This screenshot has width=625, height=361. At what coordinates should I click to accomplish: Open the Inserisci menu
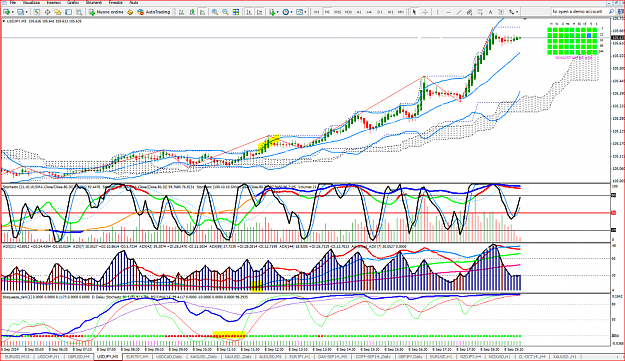tap(54, 2)
